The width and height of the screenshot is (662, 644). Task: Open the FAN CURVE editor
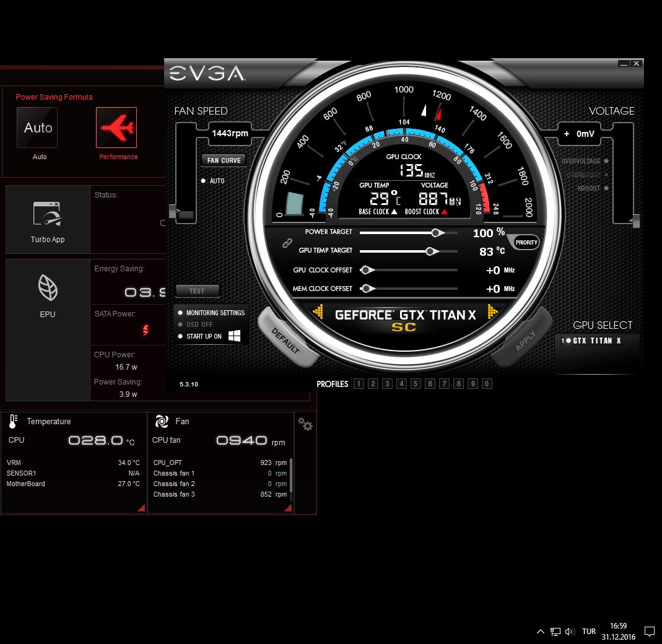(224, 160)
